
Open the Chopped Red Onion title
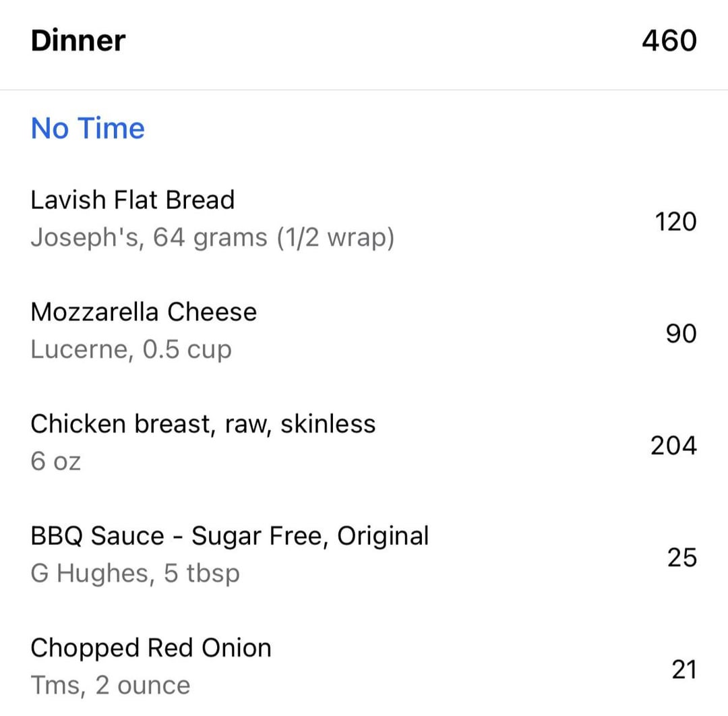click(150, 647)
